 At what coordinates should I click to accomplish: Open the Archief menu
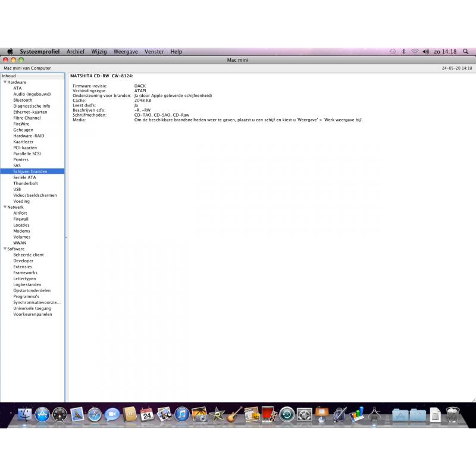coord(76,51)
